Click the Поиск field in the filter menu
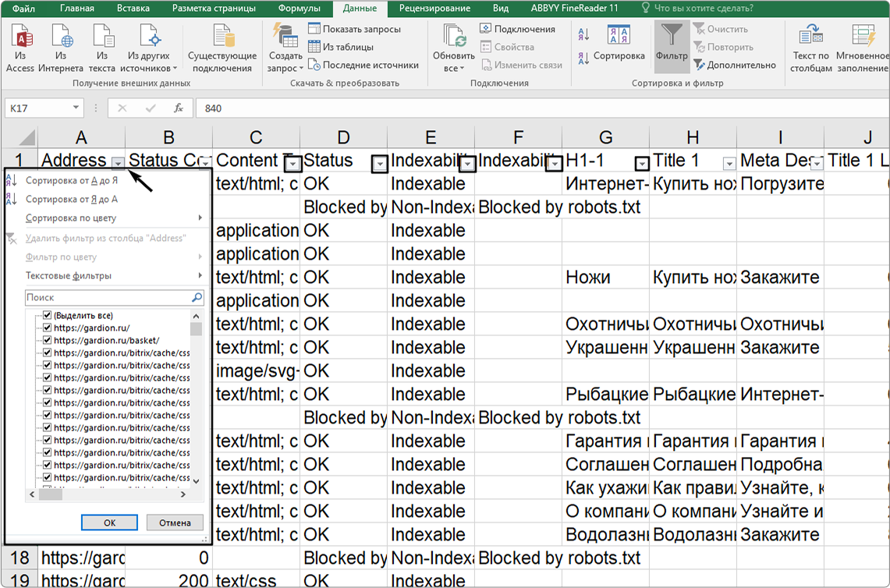Screen dimensions: 890x588 (108, 297)
